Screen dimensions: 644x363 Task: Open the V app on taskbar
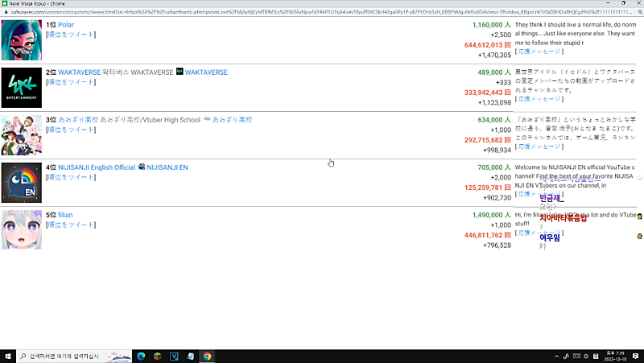(174, 356)
